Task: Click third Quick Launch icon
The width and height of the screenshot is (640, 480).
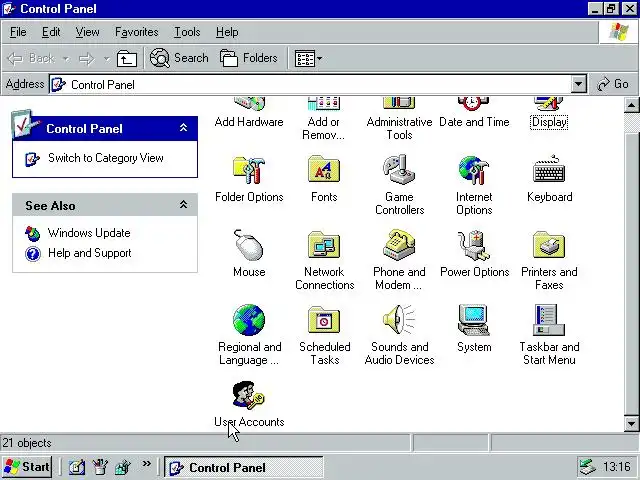Action: [122, 467]
